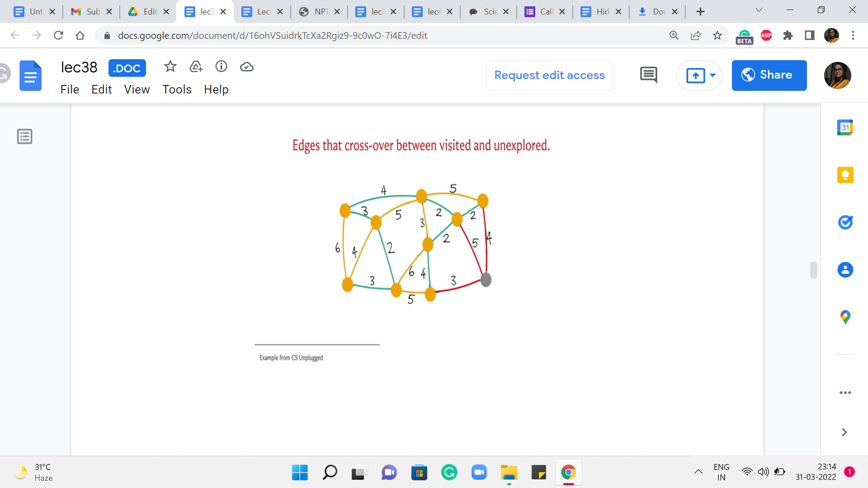The width and height of the screenshot is (868, 488).
Task: Open Google Keep in side panel
Action: pyautogui.click(x=845, y=175)
